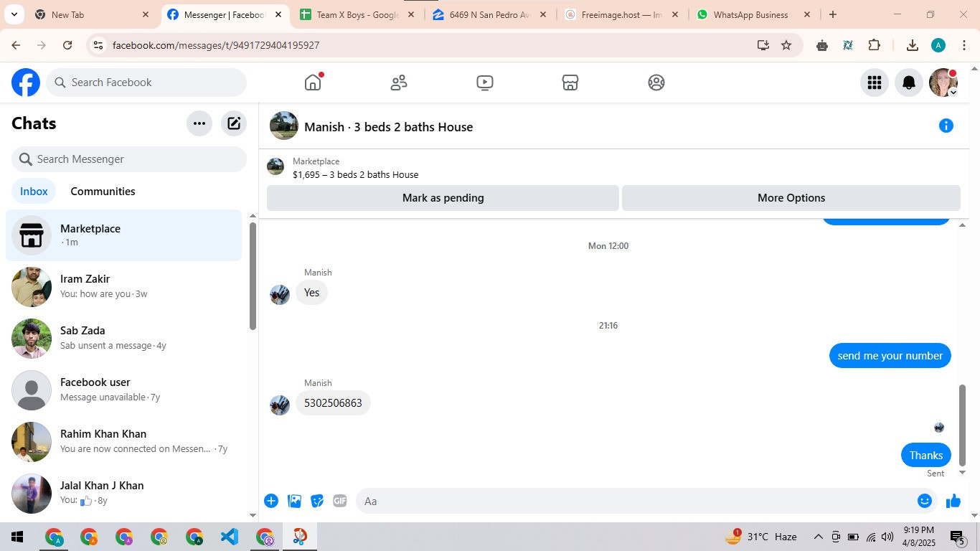Open the browser Extensions puzzle icon
Screen dimensions: 980x551
point(874,45)
